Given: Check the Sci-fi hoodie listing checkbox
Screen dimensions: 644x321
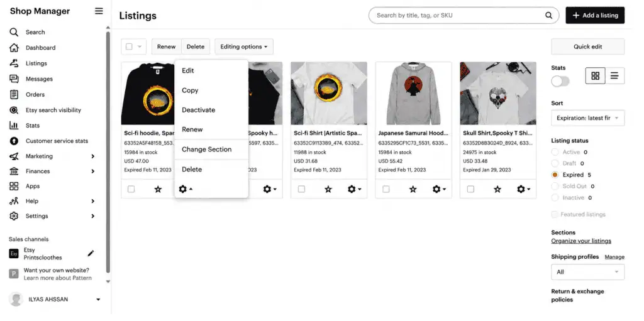Looking at the screenshot, I should pos(131,189).
